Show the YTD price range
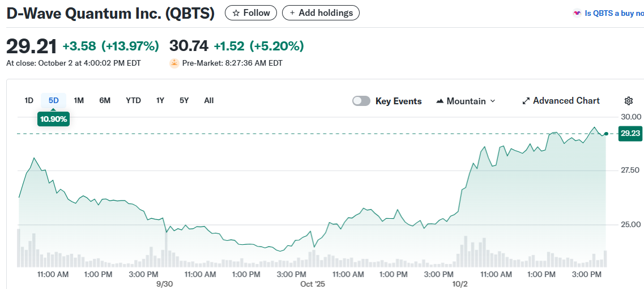 133,101
